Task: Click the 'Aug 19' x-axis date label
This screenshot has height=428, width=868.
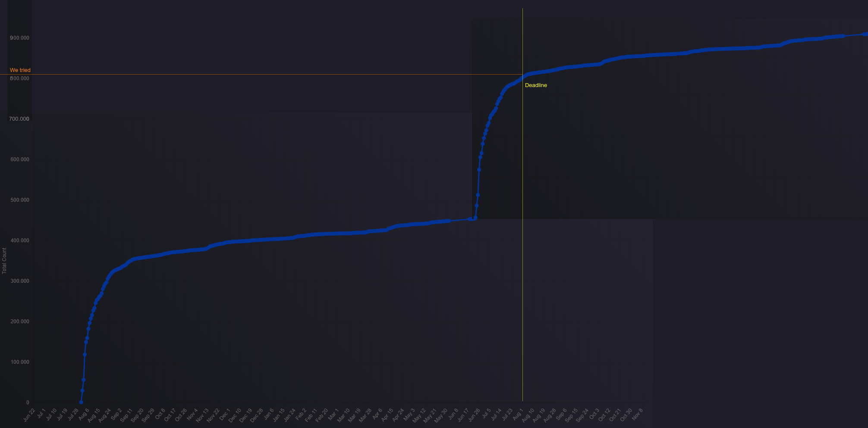Action: pos(539,415)
